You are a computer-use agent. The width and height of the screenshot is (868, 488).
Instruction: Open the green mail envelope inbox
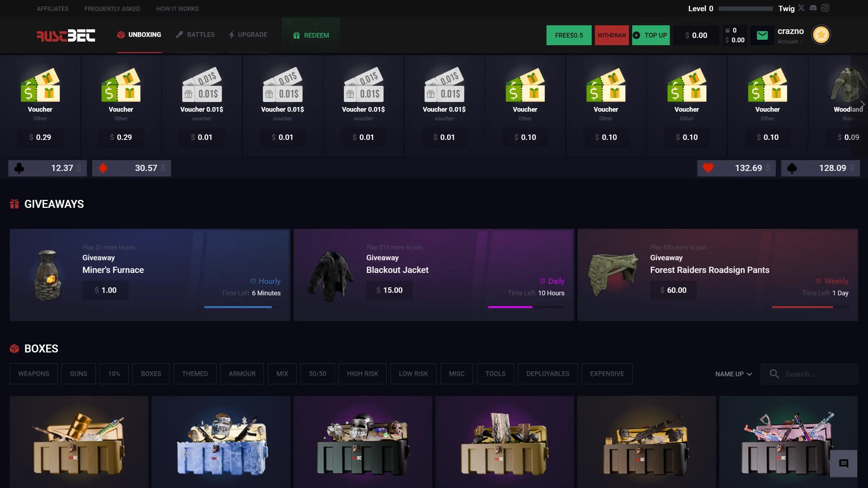(x=762, y=35)
